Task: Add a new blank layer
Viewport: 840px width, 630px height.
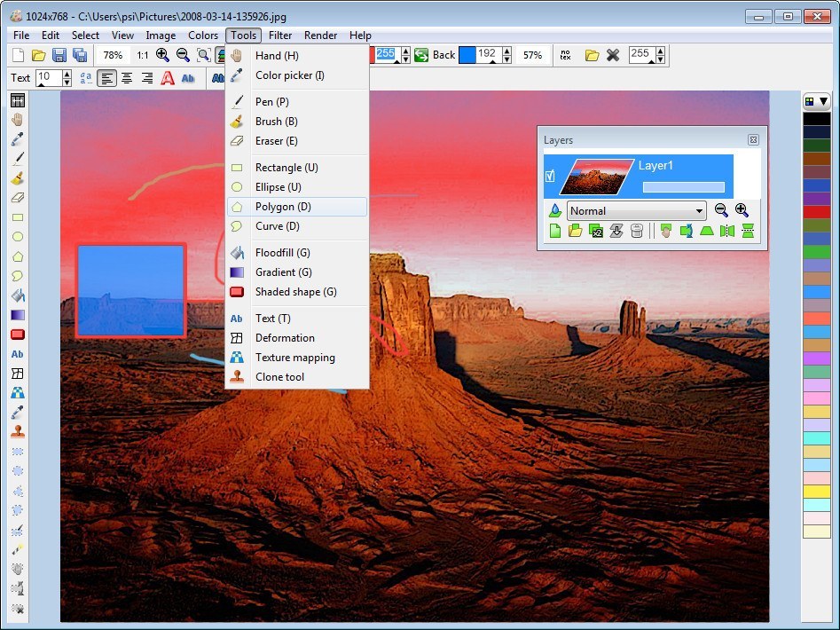Action: (555, 232)
